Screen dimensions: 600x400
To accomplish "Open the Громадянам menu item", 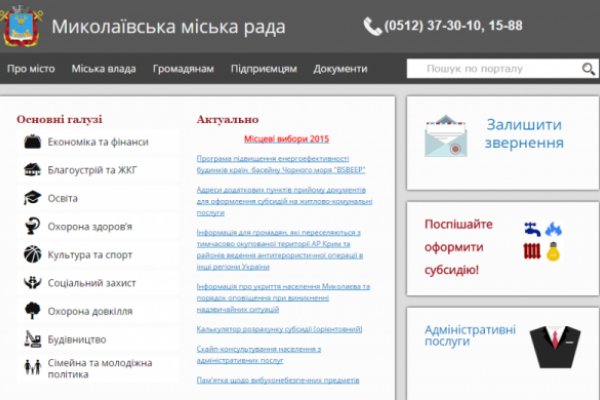I will click(183, 69).
